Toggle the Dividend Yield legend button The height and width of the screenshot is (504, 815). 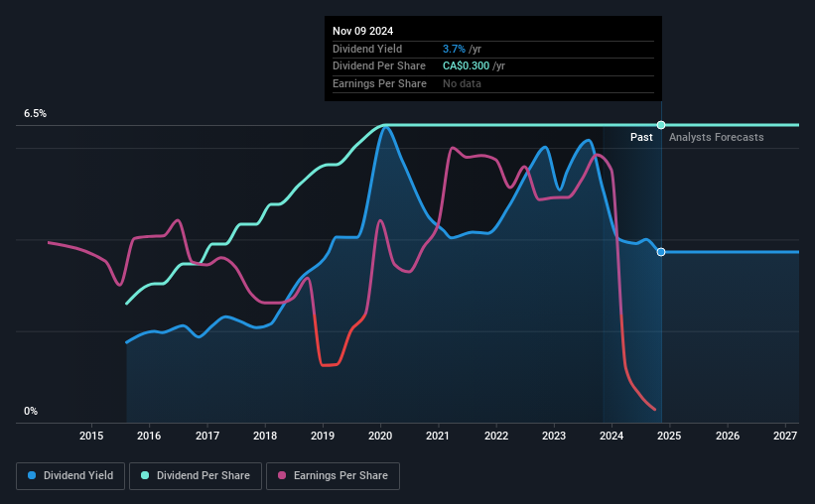[70, 476]
